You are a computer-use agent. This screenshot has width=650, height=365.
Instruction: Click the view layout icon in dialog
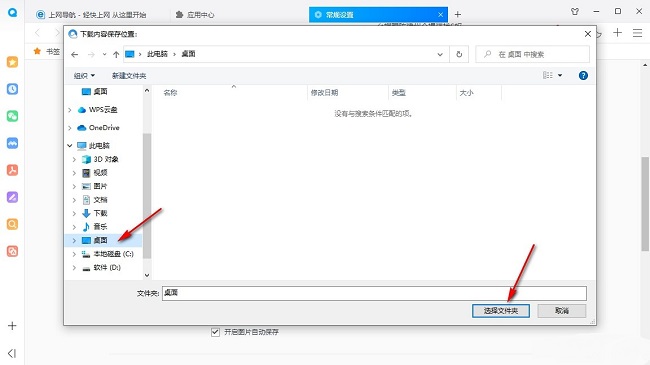(548, 75)
